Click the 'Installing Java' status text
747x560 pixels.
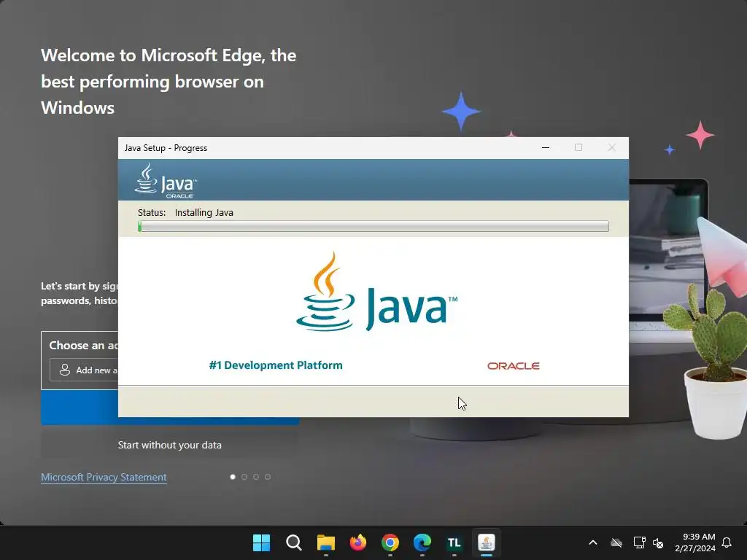[x=204, y=212]
